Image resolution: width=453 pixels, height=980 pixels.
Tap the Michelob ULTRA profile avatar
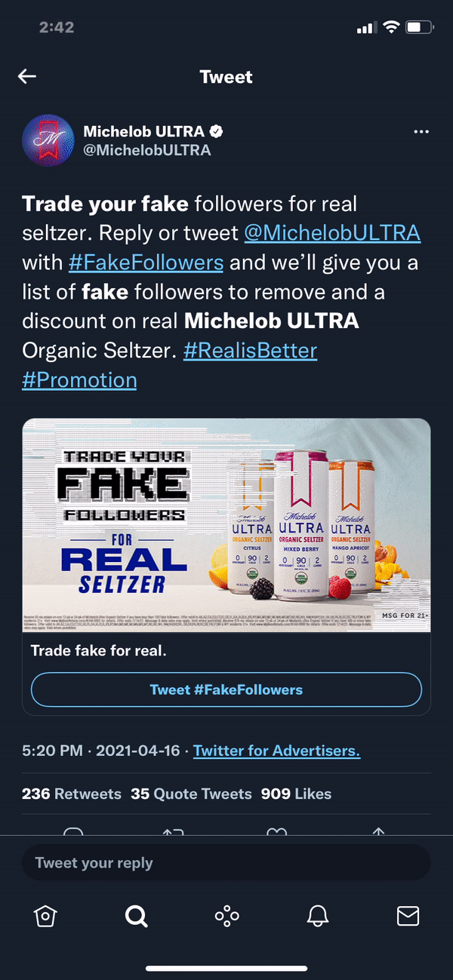48,141
